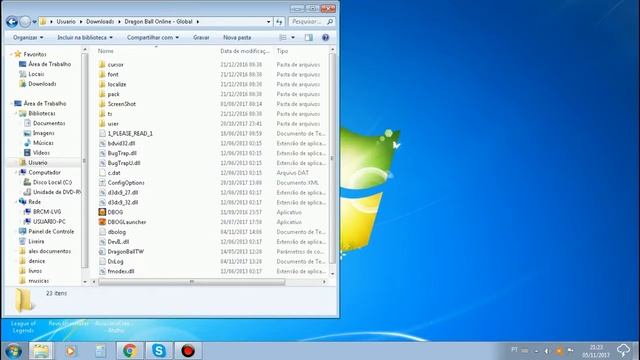Viewport: 640px width, 360px height.
Task: Open the Compartilhar com menu
Action: [153, 38]
